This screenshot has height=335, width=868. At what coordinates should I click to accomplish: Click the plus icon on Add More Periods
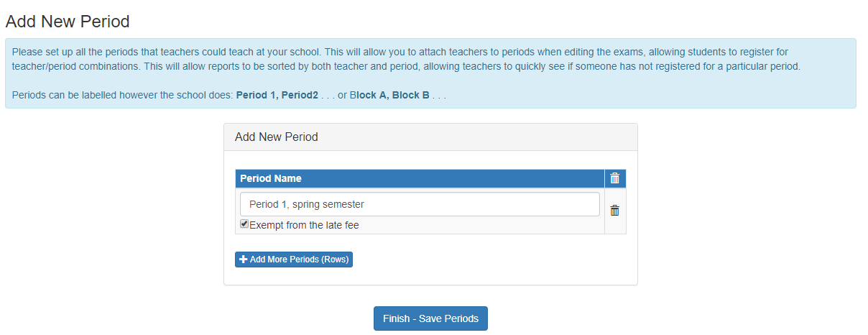pyautogui.click(x=244, y=259)
